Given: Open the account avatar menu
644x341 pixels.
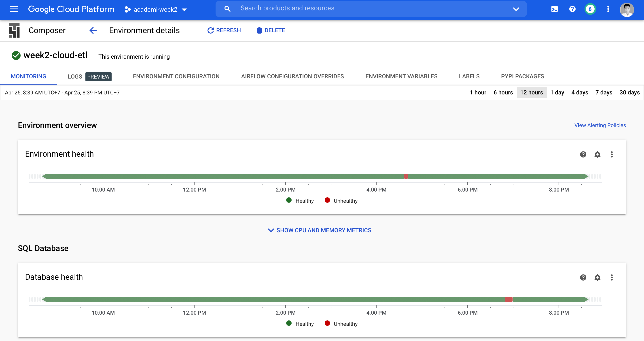Looking at the screenshot, I should (x=627, y=9).
